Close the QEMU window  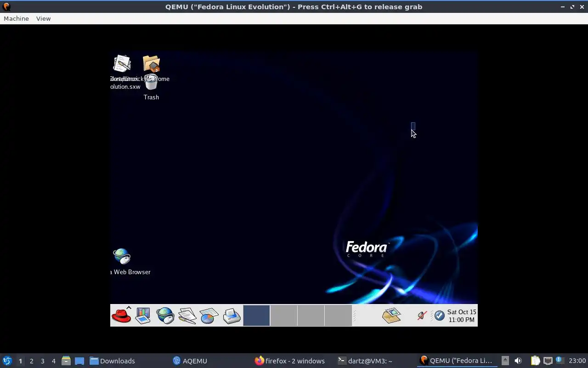click(582, 7)
